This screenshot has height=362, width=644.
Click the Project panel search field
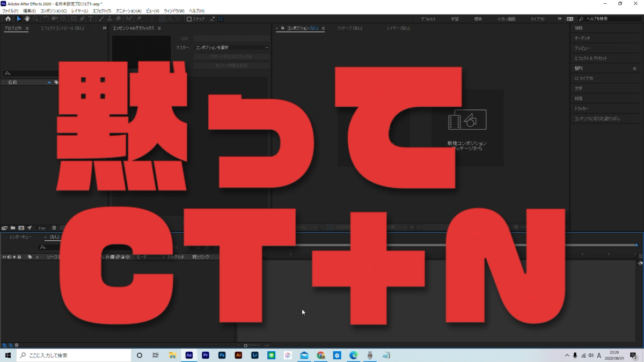click(x=30, y=73)
